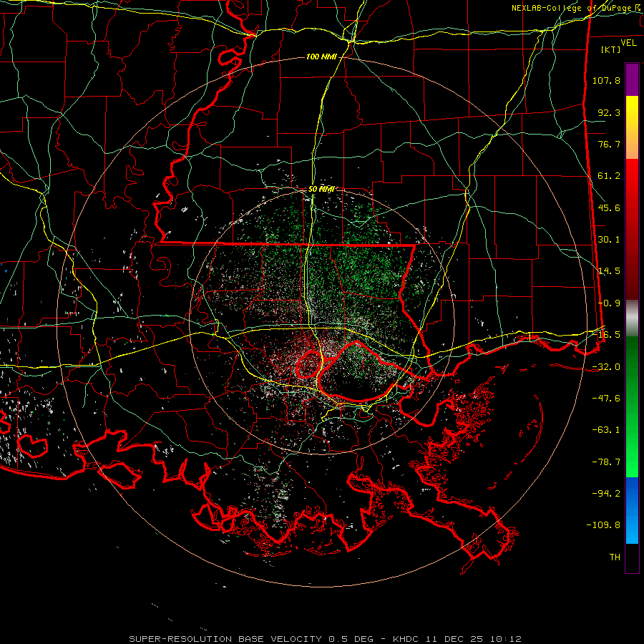Click the 14.5 legend value
This screenshot has height=644, width=644.
pyautogui.click(x=609, y=271)
